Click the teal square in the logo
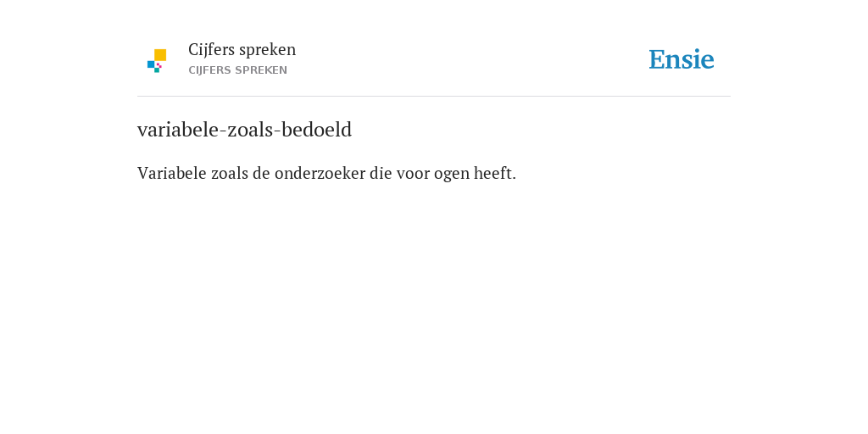 click(157, 70)
